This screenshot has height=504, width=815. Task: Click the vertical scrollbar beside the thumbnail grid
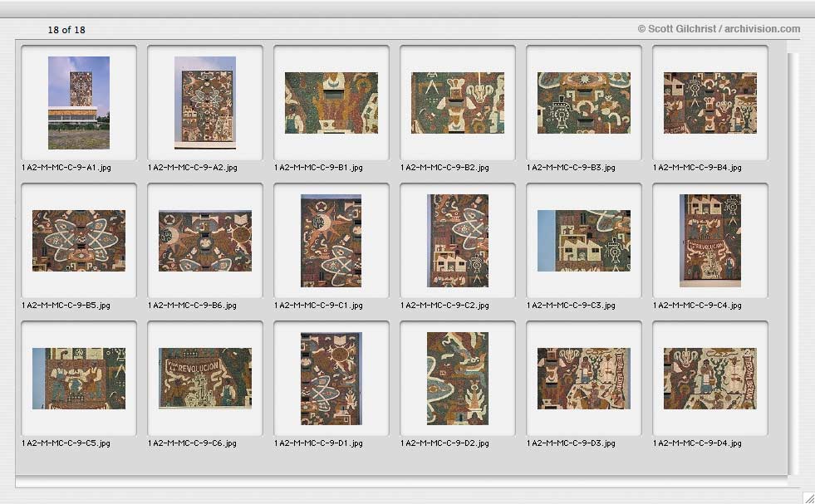(793, 264)
